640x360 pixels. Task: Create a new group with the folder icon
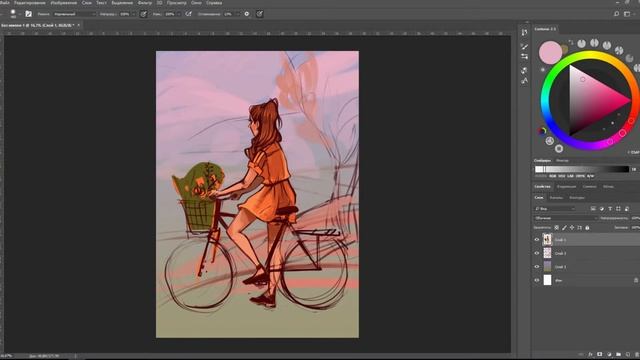[618, 354]
